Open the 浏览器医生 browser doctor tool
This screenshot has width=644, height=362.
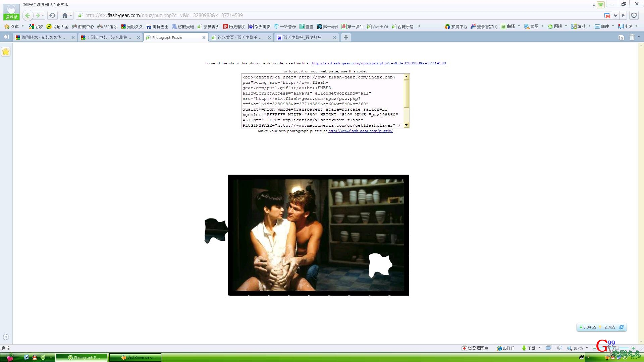[x=475, y=348]
